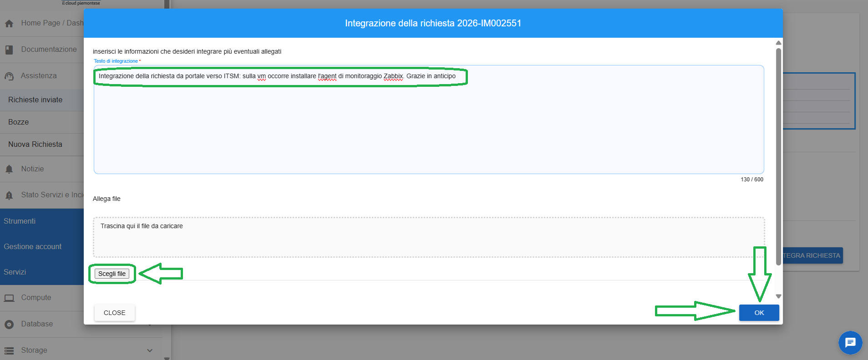
Task: Click the Compute laptop icon
Action: click(x=9, y=298)
